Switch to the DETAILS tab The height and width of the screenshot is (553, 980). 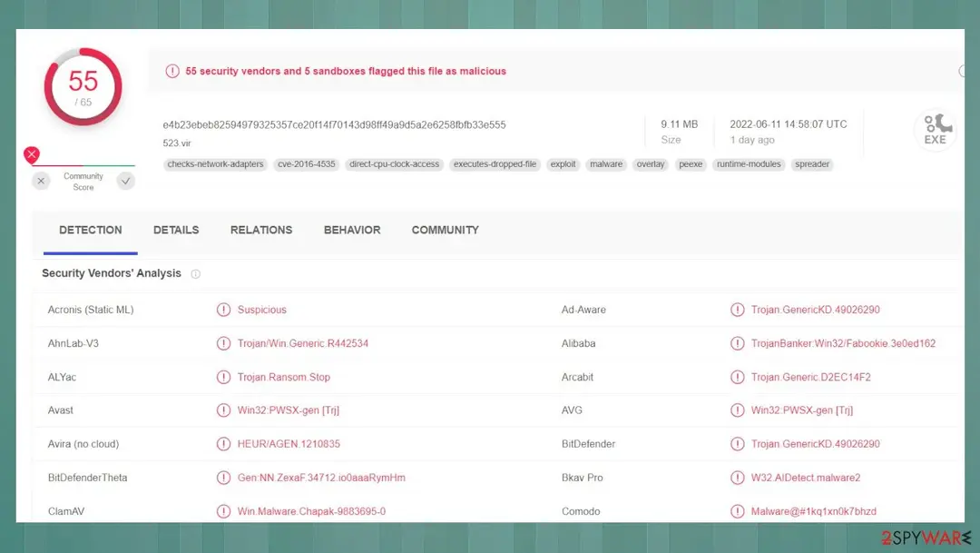pyautogui.click(x=176, y=231)
